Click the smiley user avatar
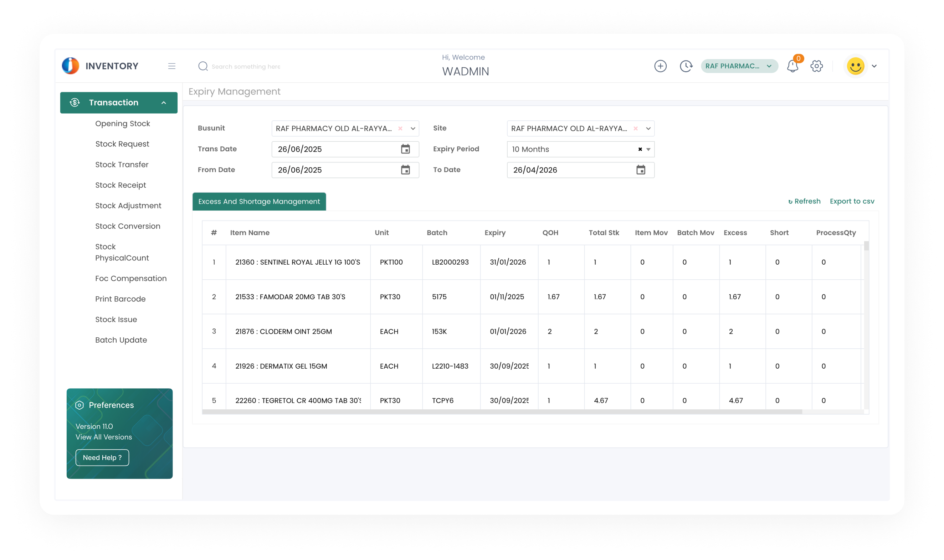 tap(855, 66)
